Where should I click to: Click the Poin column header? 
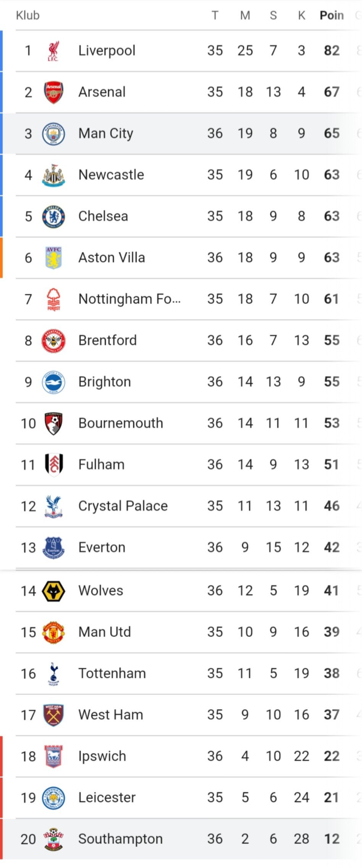point(332,15)
